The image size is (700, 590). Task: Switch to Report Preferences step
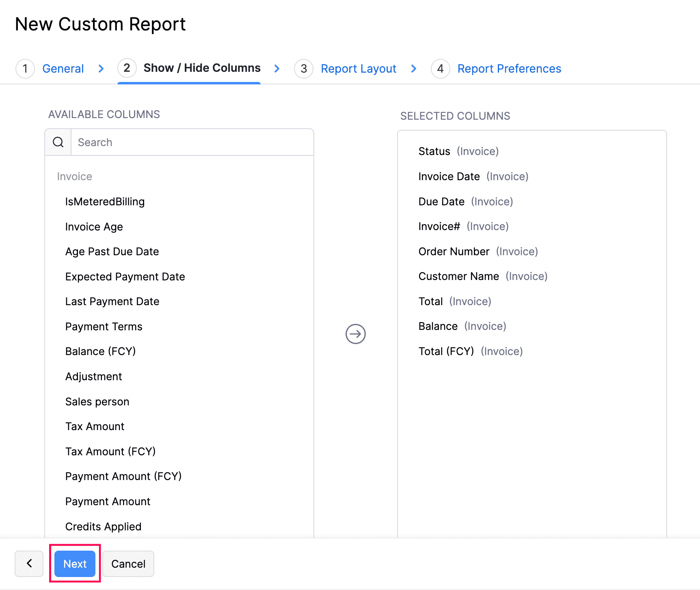coord(509,69)
